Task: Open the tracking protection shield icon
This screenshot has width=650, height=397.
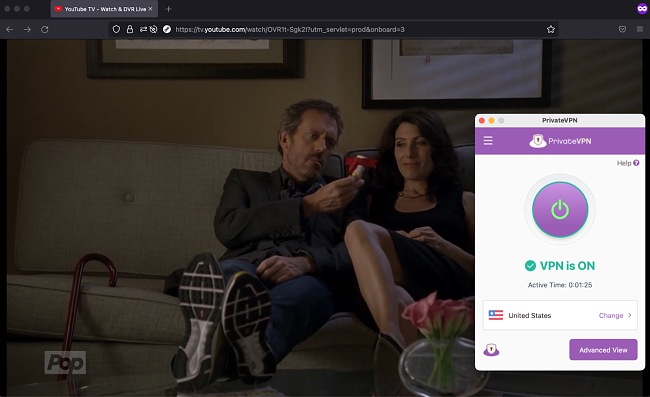Action: (116, 29)
